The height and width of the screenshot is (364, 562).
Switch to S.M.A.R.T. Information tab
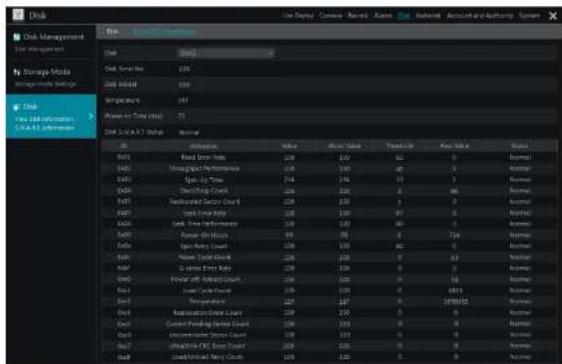click(163, 32)
